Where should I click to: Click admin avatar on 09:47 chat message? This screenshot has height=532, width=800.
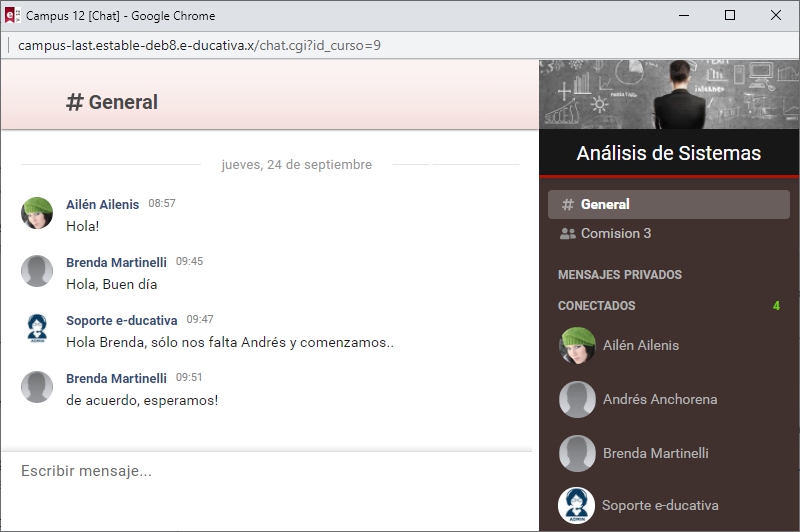click(37, 329)
